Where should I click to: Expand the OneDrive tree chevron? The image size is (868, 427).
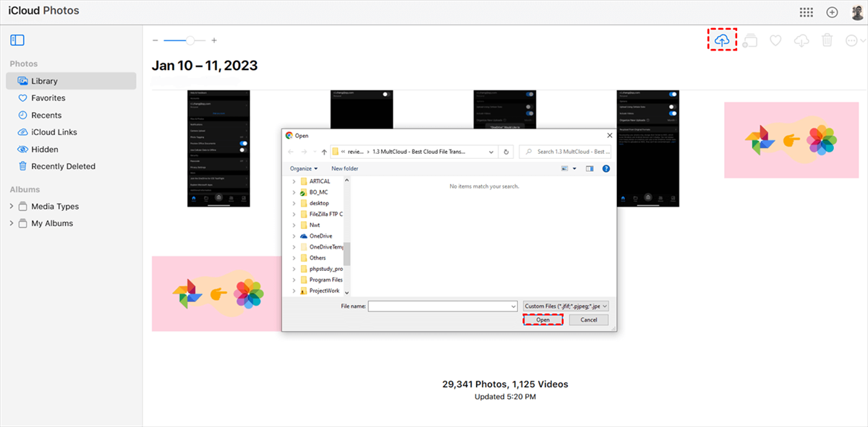pyautogui.click(x=294, y=236)
